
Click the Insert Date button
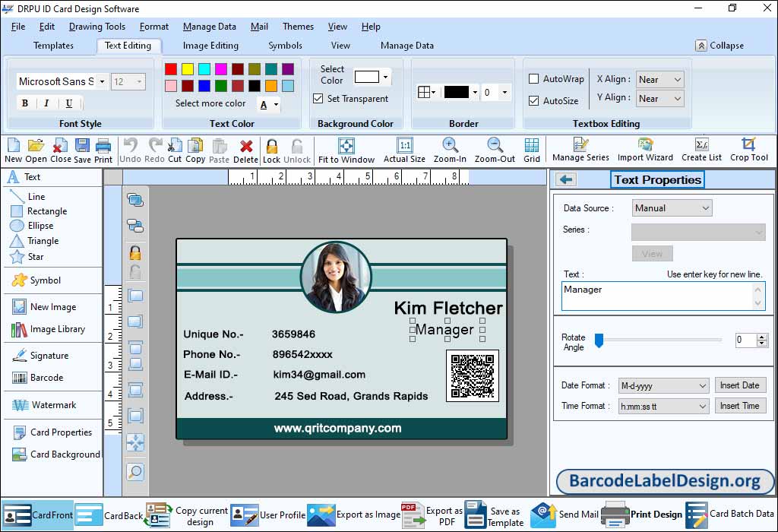click(740, 385)
